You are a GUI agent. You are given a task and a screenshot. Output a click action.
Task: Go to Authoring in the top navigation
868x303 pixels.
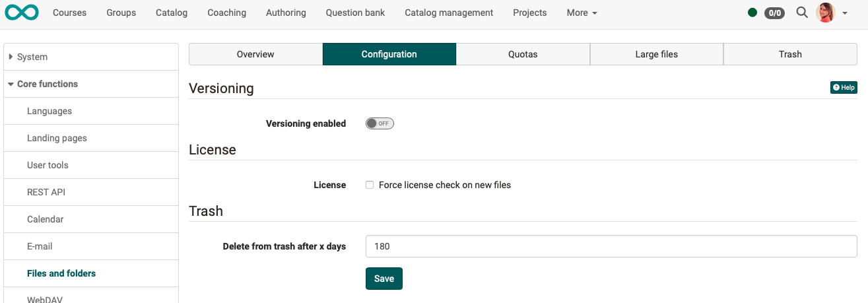coord(286,13)
